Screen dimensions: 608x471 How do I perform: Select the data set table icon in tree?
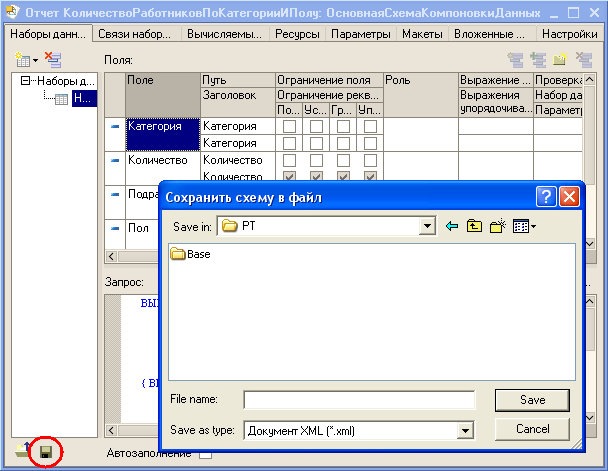(x=61, y=99)
